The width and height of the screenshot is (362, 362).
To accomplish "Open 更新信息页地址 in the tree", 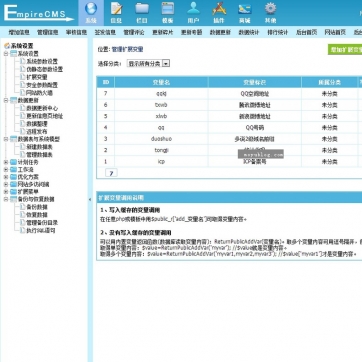I will click(x=45, y=116).
